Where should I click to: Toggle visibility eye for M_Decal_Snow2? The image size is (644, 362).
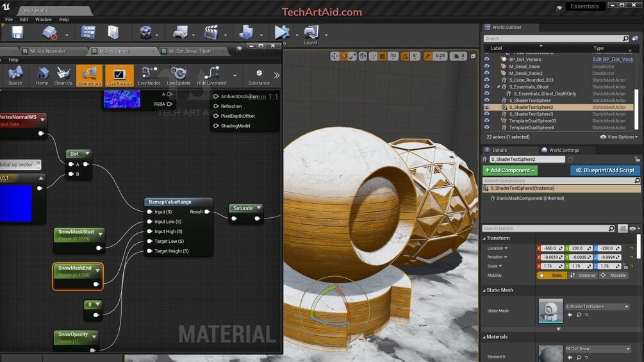point(487,73)
